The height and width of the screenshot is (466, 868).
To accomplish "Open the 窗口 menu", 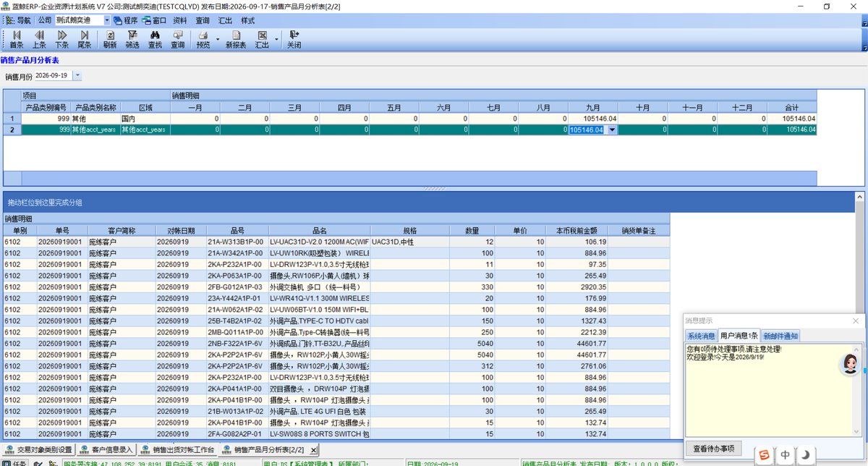I will point(154,20).
